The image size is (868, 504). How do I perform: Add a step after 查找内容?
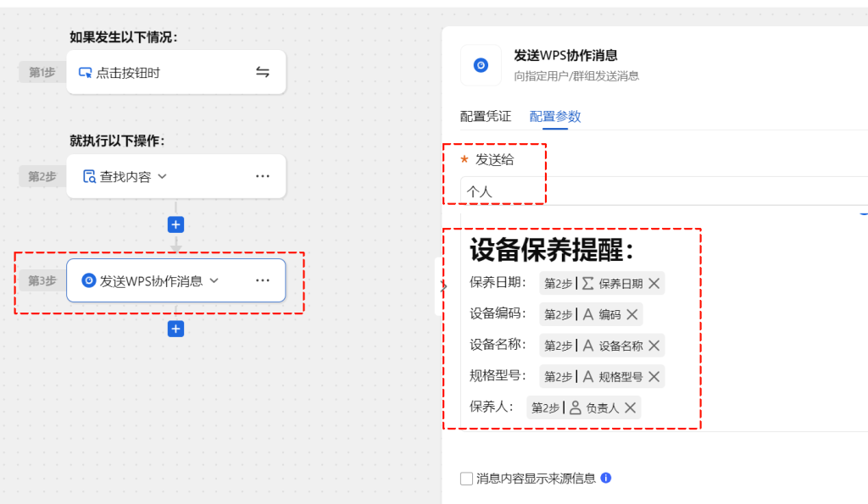pyautogui.click(x=175, y=224)
